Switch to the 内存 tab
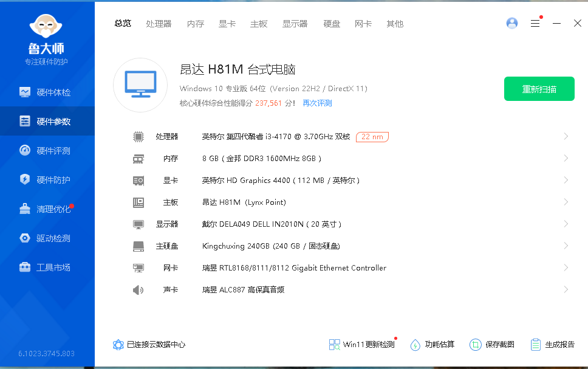 click(196, 24)
